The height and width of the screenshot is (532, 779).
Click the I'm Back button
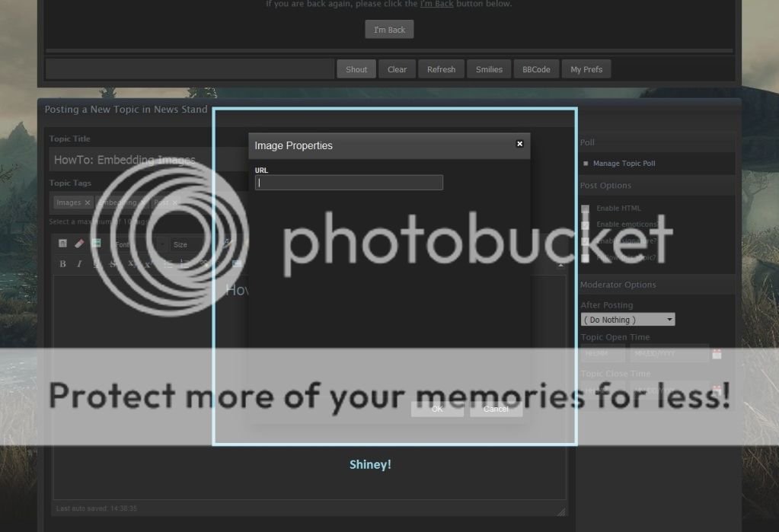[x=390, y=30]
